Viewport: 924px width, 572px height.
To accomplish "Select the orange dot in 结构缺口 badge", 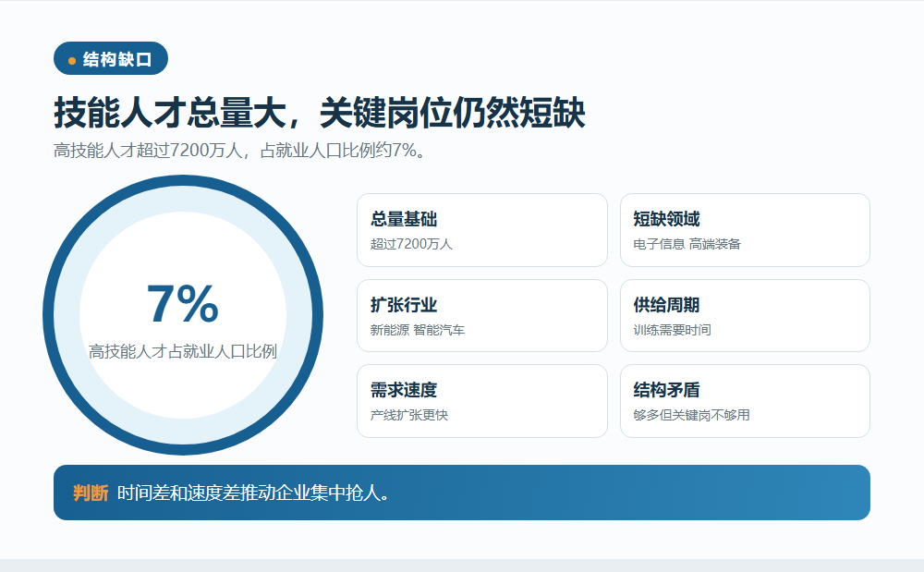I will 72,61.
